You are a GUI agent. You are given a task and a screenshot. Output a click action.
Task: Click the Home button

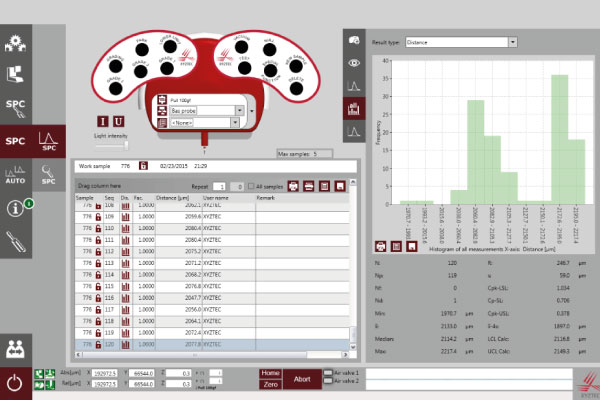[x=269, y=372]
